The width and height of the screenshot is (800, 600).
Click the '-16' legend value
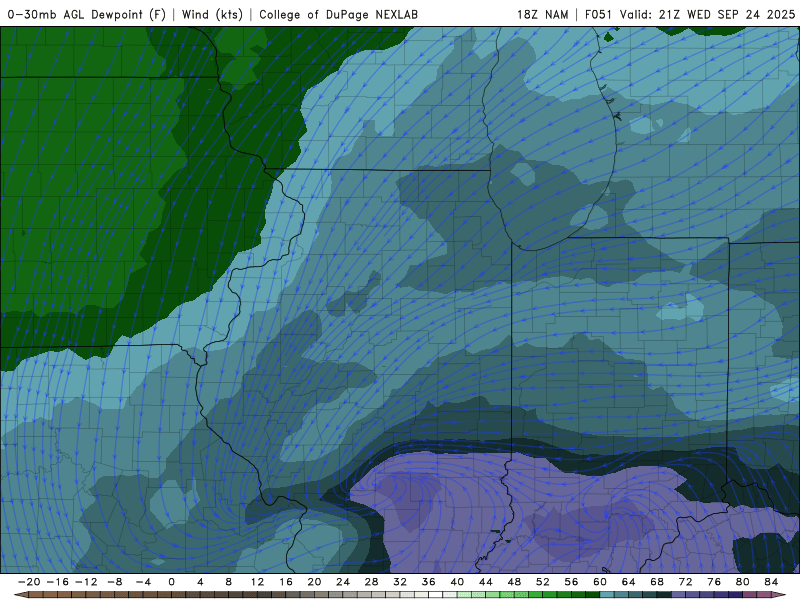[57, 582]
